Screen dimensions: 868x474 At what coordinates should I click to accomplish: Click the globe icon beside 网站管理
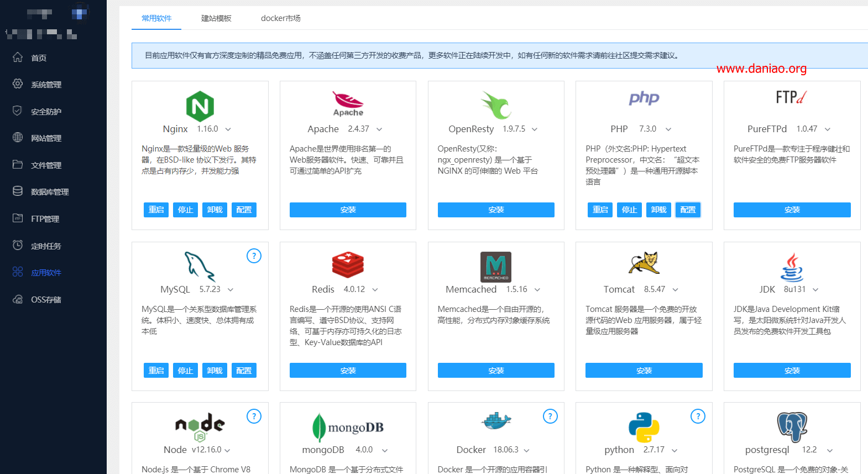(18, 137)
